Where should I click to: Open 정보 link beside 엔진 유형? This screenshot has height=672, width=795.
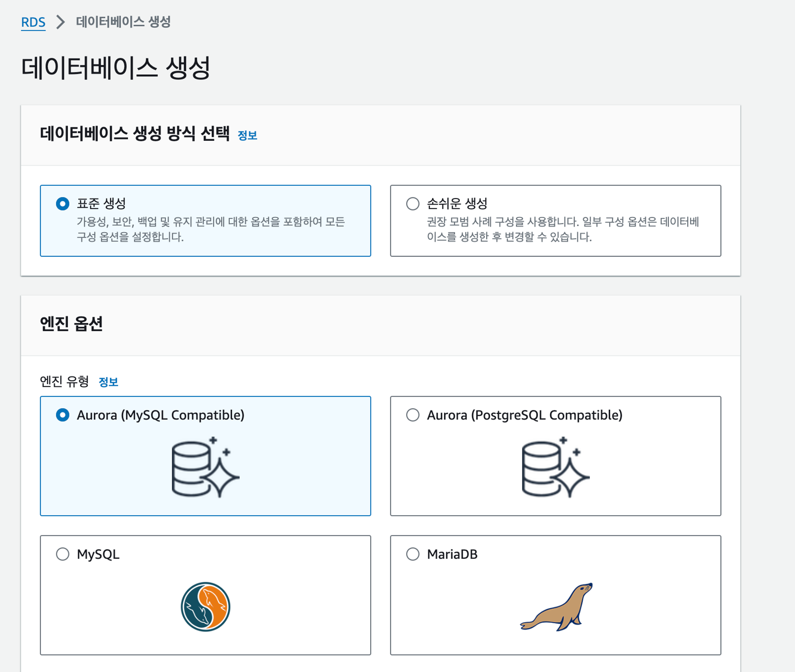(x=108, y=382)
